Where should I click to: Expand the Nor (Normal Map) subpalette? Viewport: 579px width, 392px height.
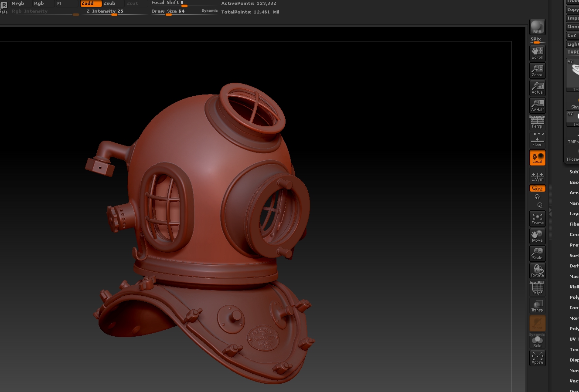coord(574,370)
